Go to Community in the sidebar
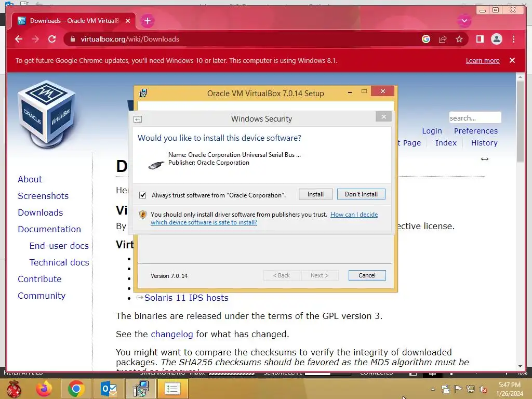Image resolution: width=532 pixels, height=399 pixels. (x=42, y=296)
